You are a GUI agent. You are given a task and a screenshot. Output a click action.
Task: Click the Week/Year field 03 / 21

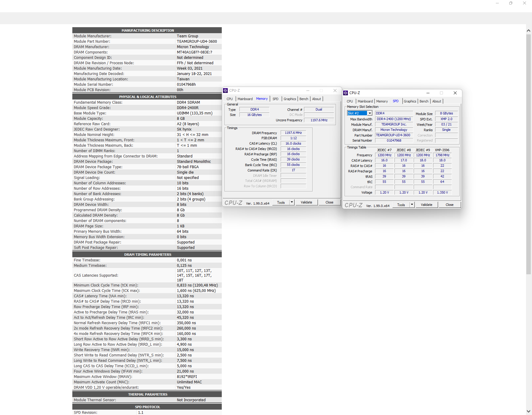pyautogui.click(x=446, y=124)
